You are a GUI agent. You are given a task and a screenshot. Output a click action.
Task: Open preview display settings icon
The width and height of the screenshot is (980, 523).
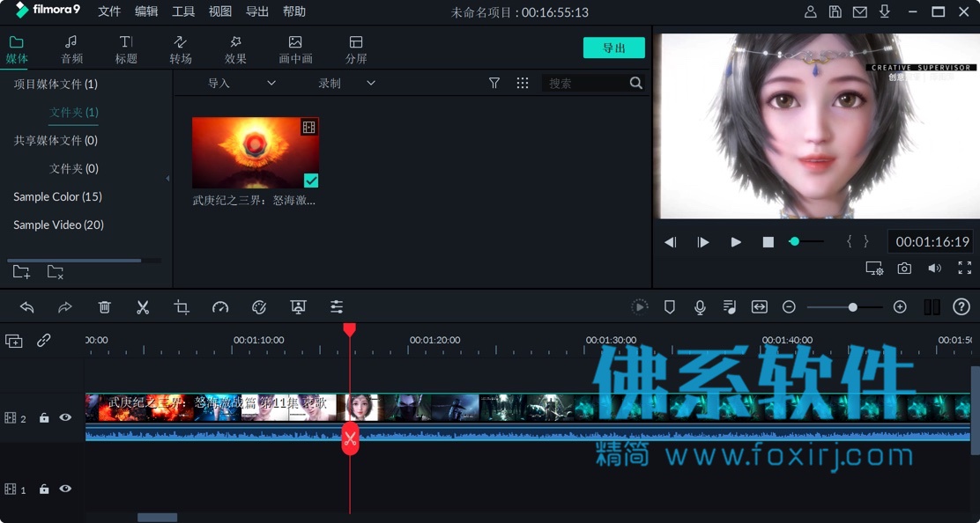(x=874, y=269)
